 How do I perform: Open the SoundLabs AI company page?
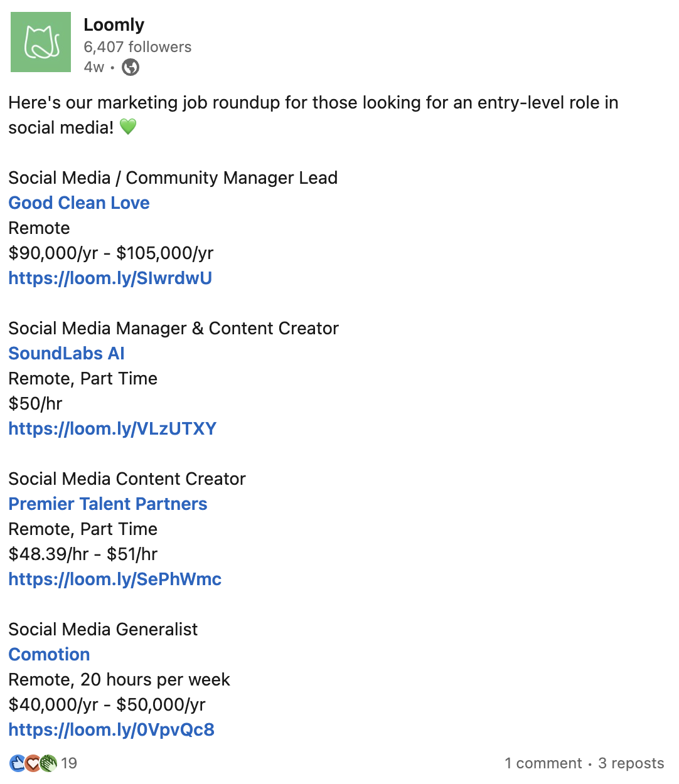coord(66,353)
